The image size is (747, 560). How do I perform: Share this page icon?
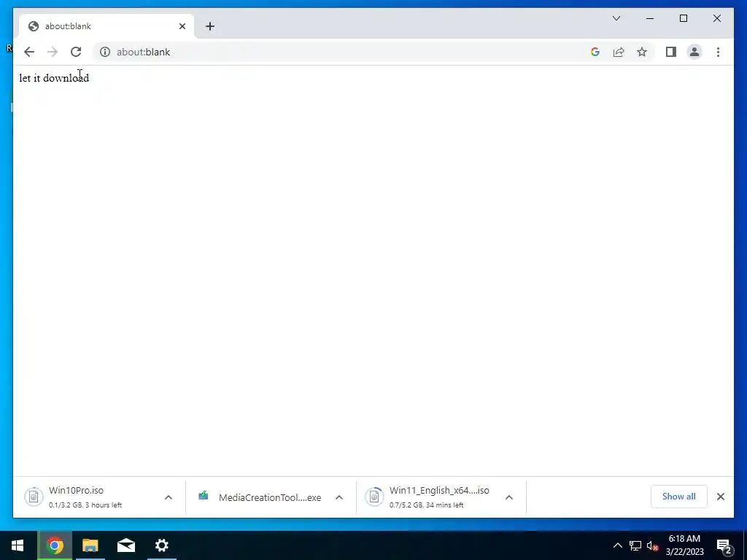tap(619, 52)
